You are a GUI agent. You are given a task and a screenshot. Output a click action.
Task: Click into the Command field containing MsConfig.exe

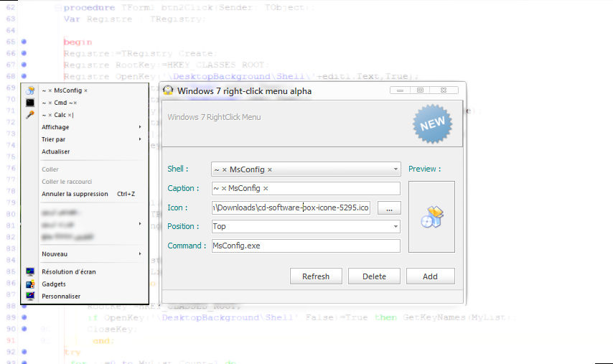pos(306,246)
